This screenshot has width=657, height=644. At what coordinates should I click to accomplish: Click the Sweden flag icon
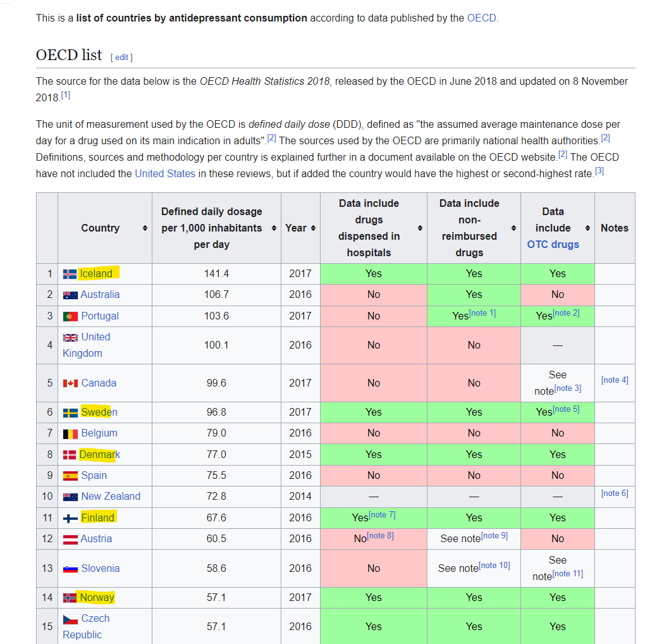click(70, 413)
